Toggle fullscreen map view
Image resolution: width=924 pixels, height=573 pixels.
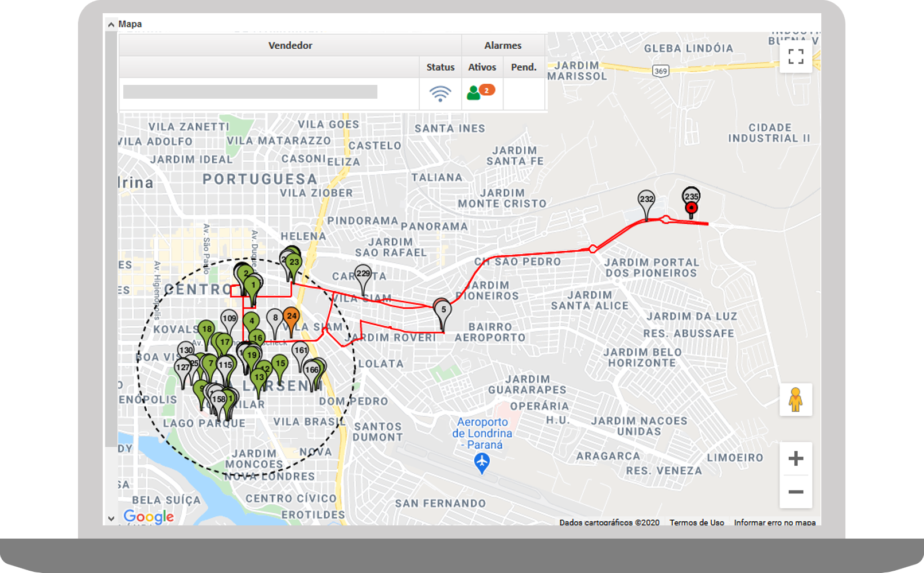tap(796, 56)
